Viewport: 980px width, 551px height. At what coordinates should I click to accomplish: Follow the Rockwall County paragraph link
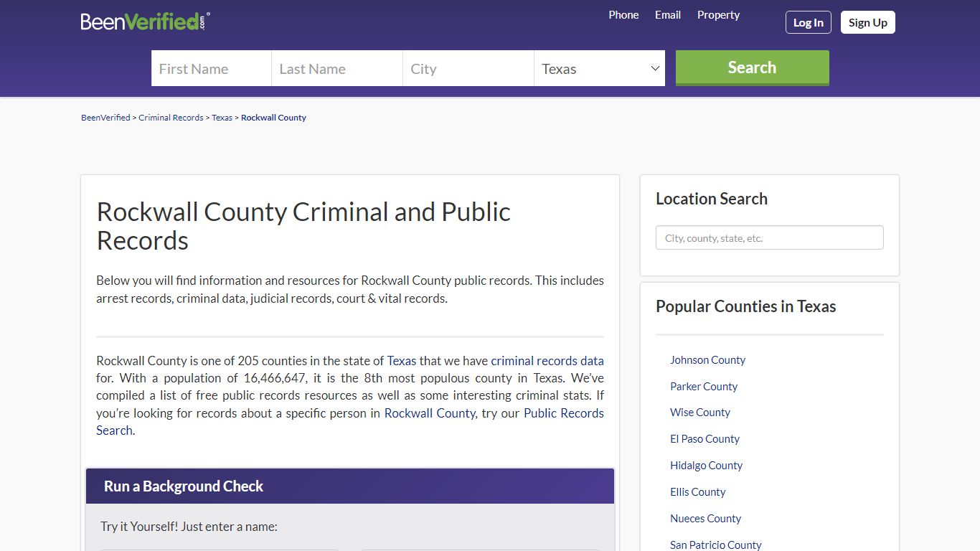coord(430,413)
